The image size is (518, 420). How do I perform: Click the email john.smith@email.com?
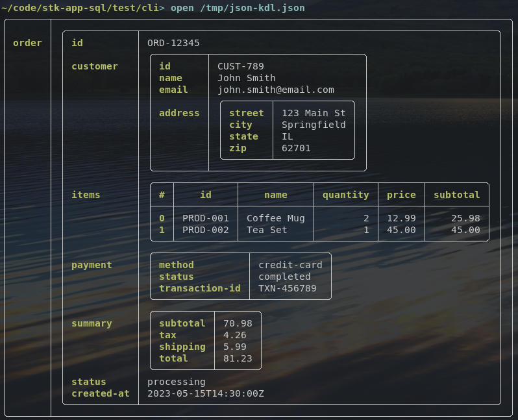(x=275, y=90)
